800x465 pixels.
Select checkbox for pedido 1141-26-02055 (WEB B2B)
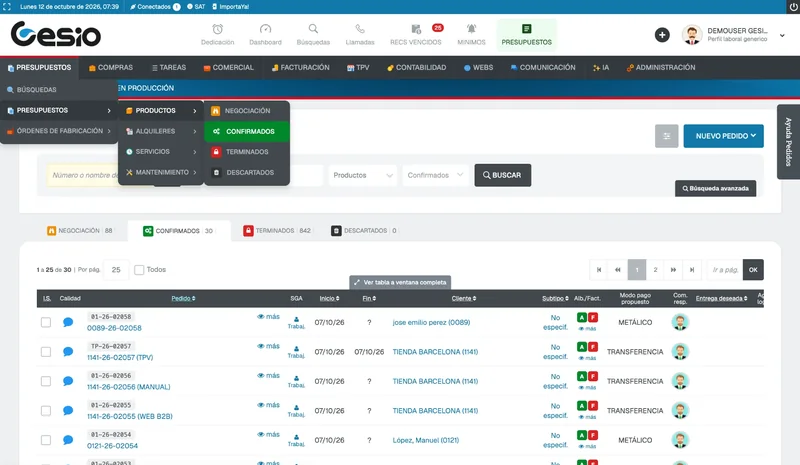pos(46,410)
